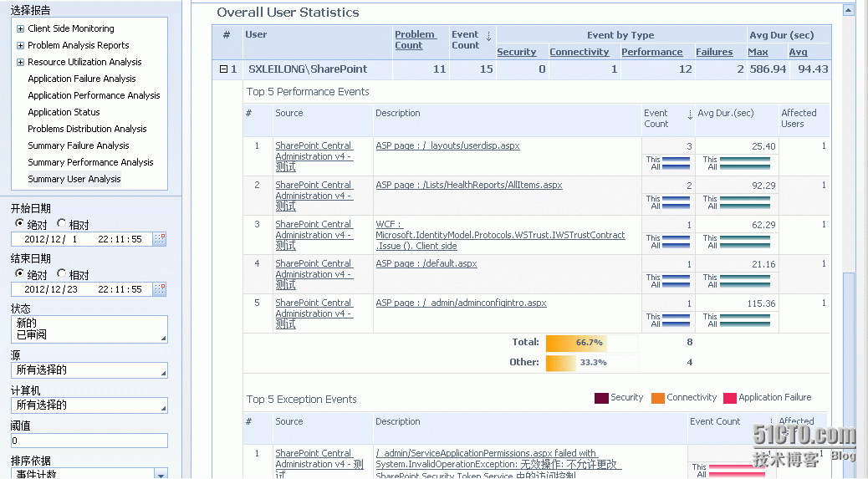Open SharePoint Central Administration source in row 1

coord(314,156)
